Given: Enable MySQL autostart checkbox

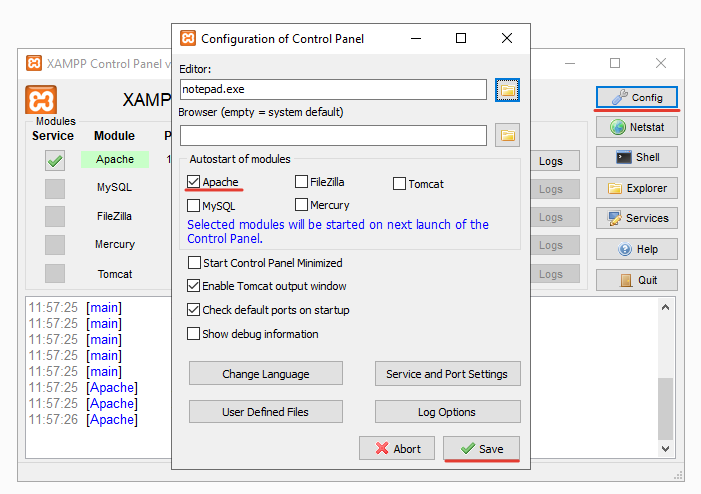Looking at the screenshot, I should pos(194,205).
